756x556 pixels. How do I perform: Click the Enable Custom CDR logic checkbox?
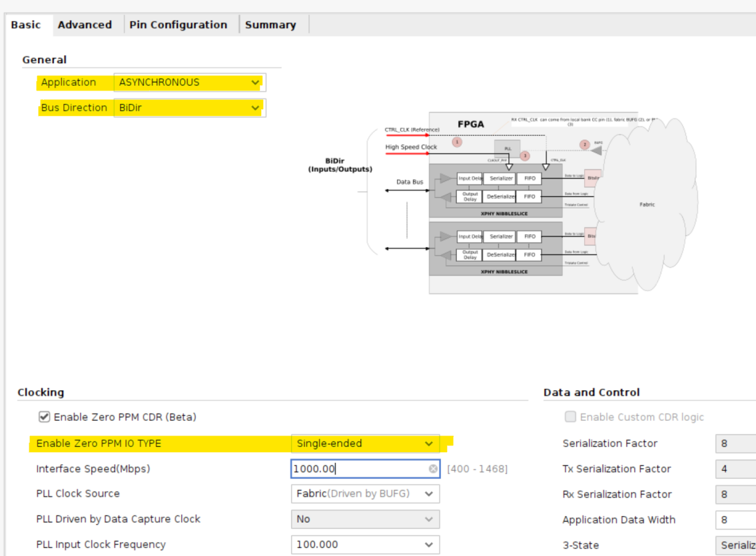click(x=571, y=417)
